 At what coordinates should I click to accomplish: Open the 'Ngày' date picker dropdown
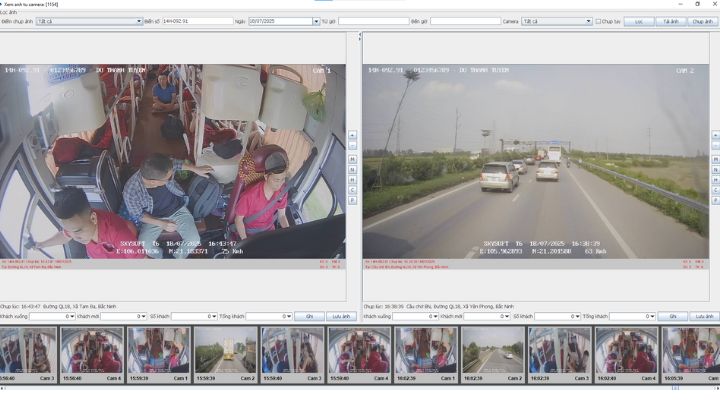click(x=315, y=21)
